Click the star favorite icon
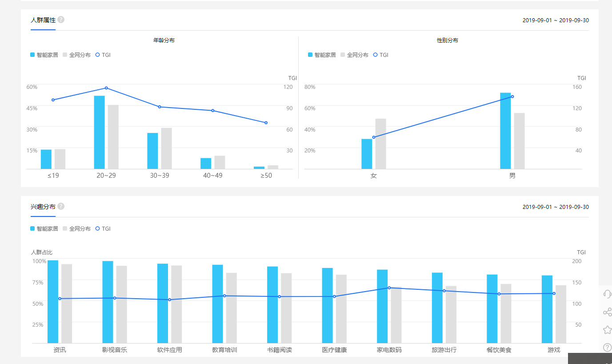Viewport: 612px width, 364px height. 607,330
